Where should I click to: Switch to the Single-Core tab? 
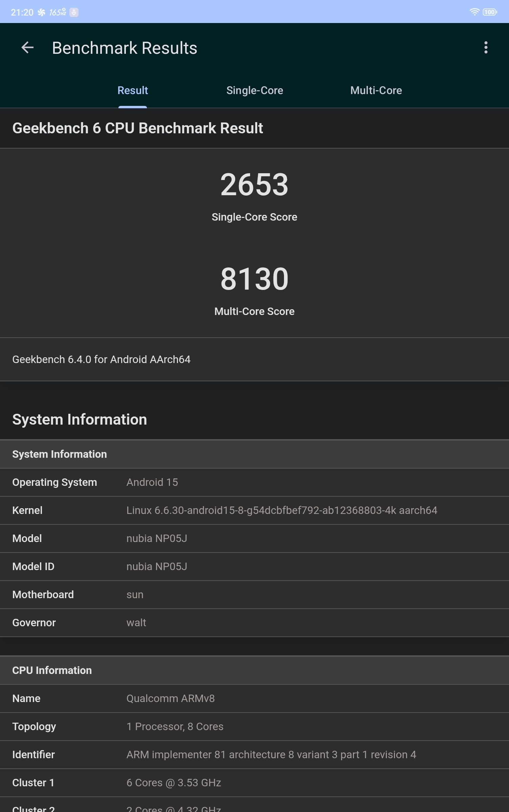(255, 90)
